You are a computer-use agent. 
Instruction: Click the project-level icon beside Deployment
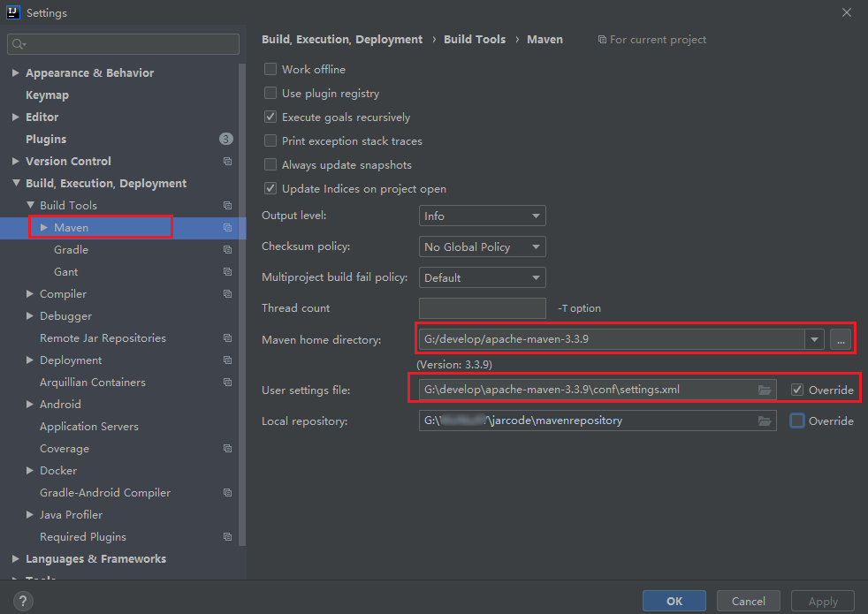click(x=227, y=360)
